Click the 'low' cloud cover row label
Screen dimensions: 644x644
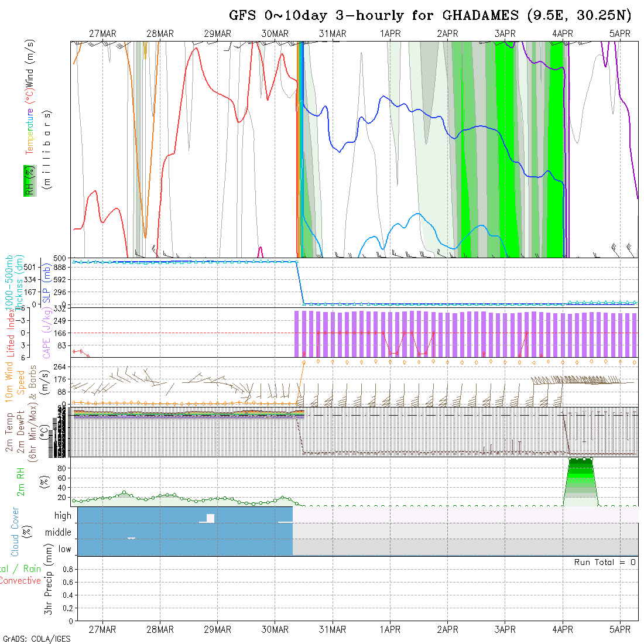coord(64,549)
